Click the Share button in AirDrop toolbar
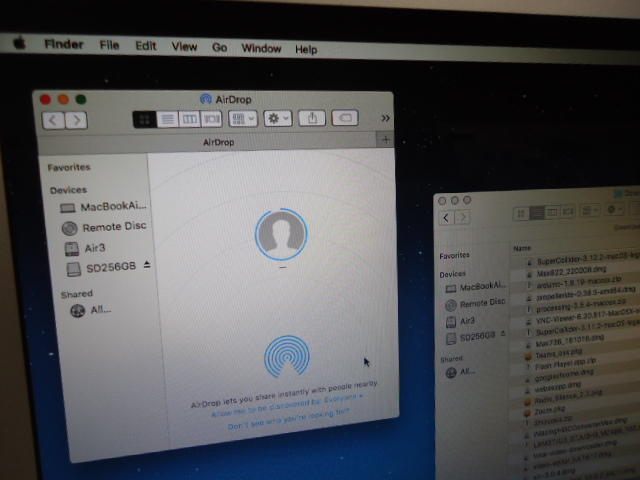This screenshot has width=640, height=480. [312, 118]
